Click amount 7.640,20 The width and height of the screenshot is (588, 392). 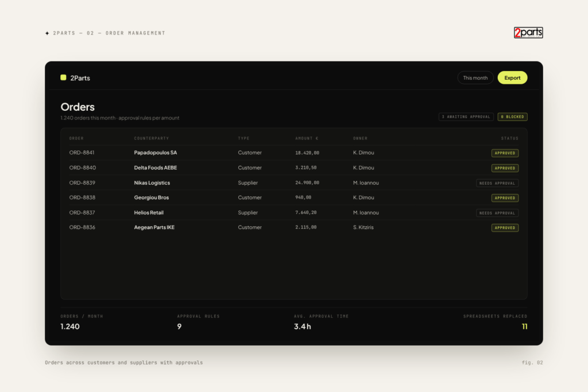305,212
